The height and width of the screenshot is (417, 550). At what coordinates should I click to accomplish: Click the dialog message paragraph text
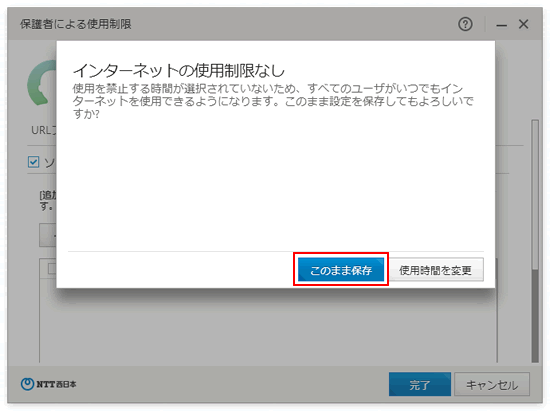pyautogui.click(x=273, y=101)
